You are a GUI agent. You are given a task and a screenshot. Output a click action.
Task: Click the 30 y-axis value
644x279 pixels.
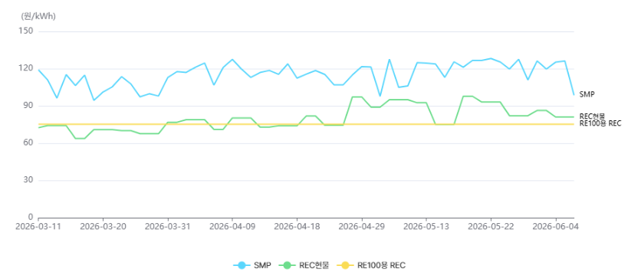(29, 180)
